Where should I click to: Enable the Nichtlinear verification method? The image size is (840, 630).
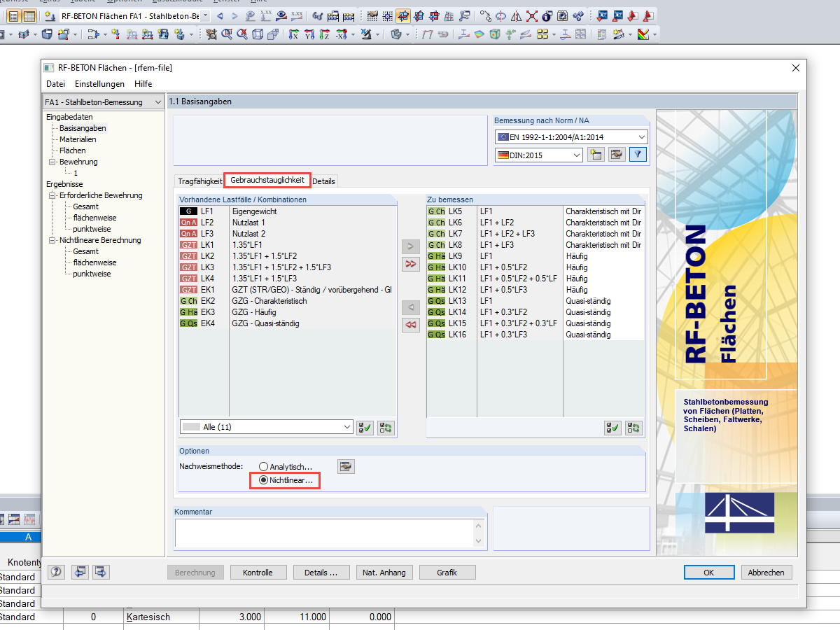(265, 480)
